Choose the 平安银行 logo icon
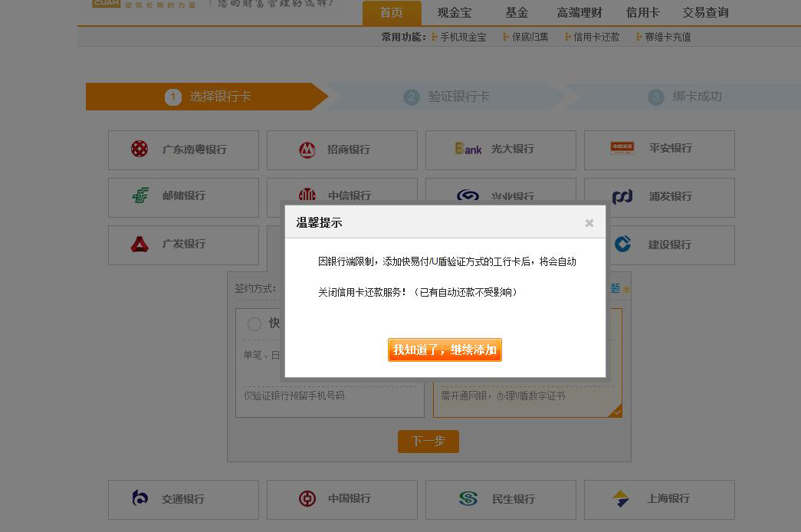Image resolution: width=801 pixels, height=532 pixels. (622, 149)
